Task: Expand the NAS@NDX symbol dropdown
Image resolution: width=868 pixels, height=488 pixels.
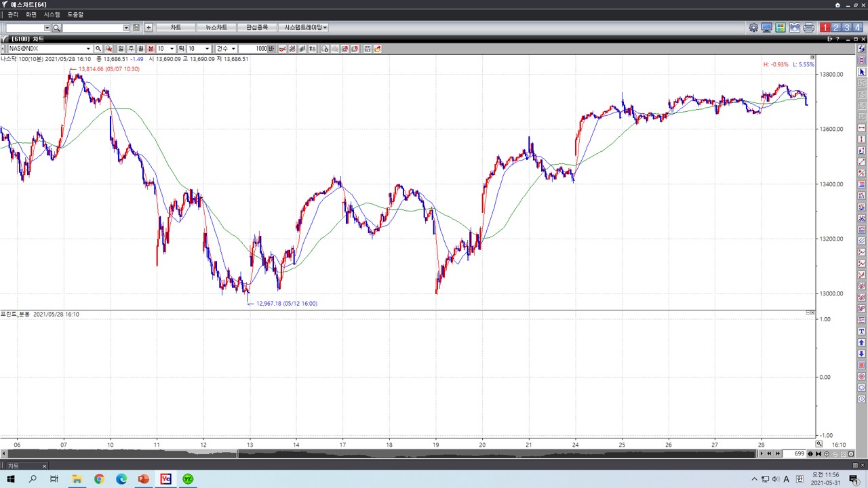Action: 88,49
